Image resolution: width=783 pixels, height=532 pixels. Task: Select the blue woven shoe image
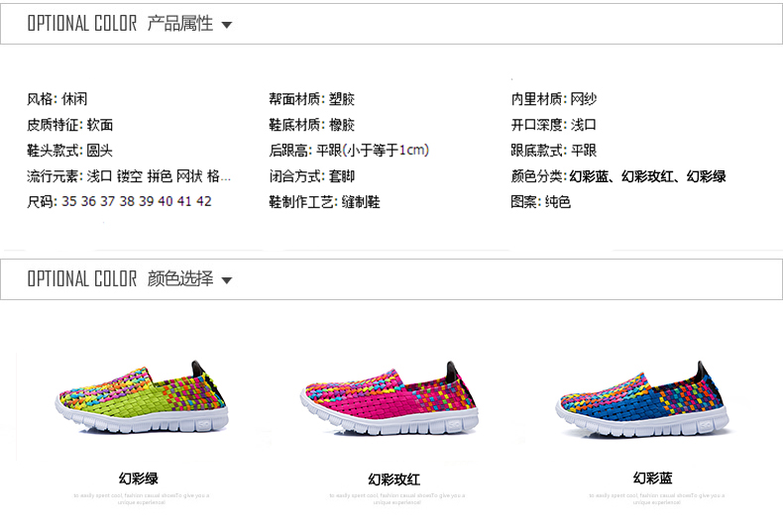(x=642, y=398)
